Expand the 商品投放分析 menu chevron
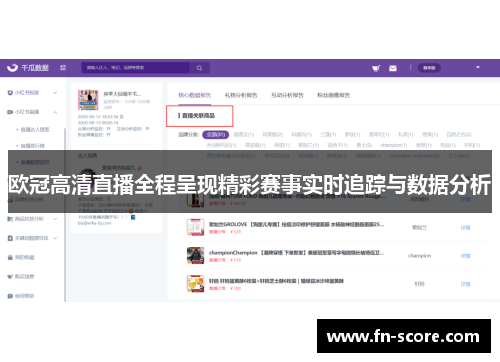Image resolution: width=500 pixels, height=362 pixels. pyautogui.click(x=55, y=219)
